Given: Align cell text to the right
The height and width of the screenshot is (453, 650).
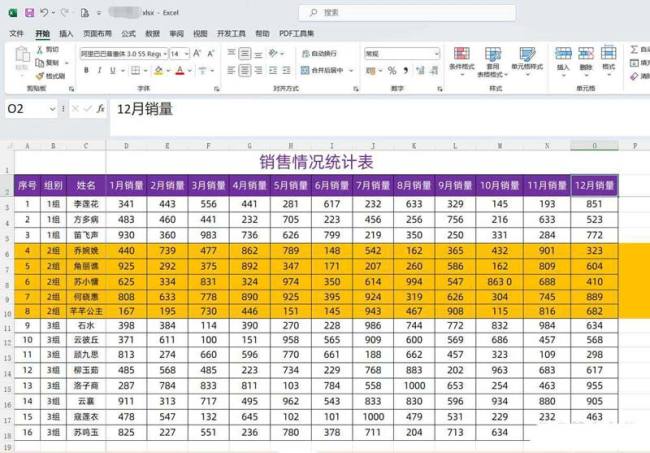Looking at the screenshot, I should [x=258, y=70].
